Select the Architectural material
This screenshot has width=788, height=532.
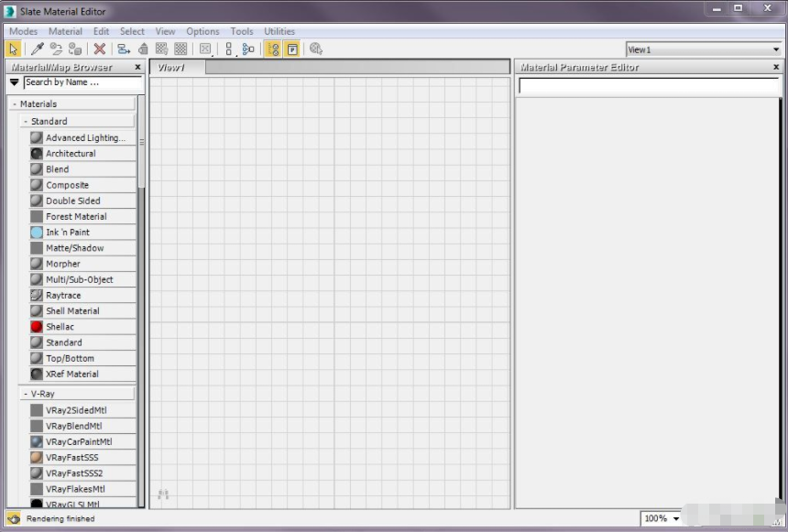[82, 153]
